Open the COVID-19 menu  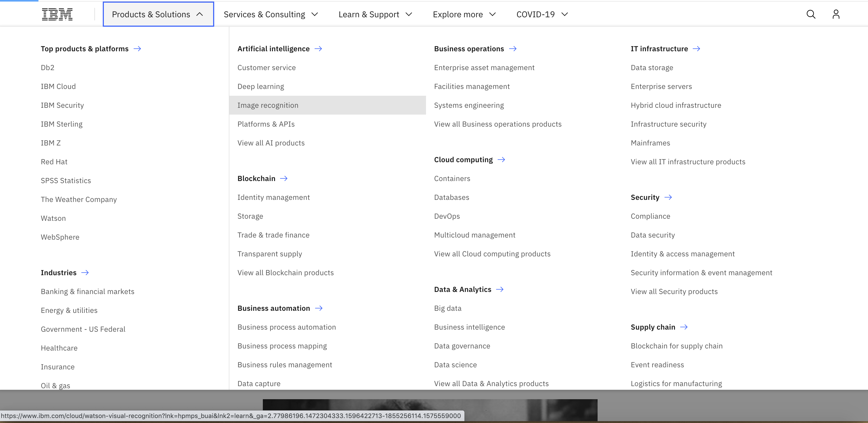[542, 14]
